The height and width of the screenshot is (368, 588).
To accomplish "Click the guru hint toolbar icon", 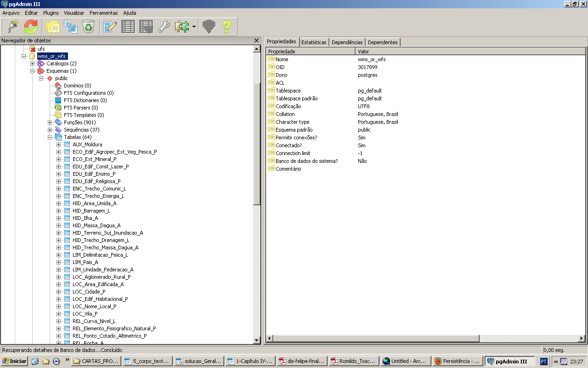I will pyautogui.click(x=209, y=27).
